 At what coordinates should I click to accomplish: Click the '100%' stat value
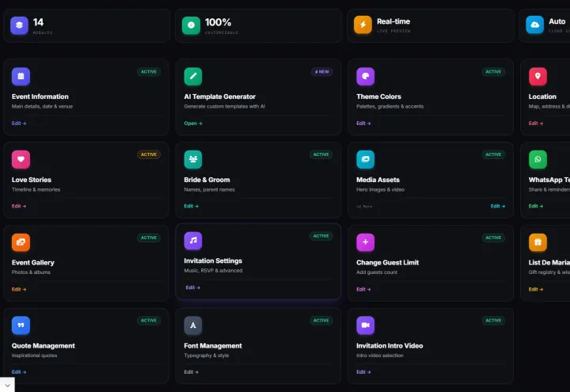(218, 22)
